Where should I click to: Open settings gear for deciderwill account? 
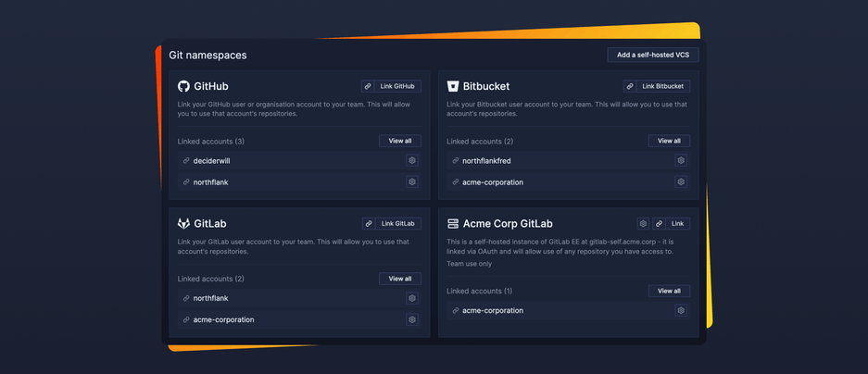tap(412, 160)
